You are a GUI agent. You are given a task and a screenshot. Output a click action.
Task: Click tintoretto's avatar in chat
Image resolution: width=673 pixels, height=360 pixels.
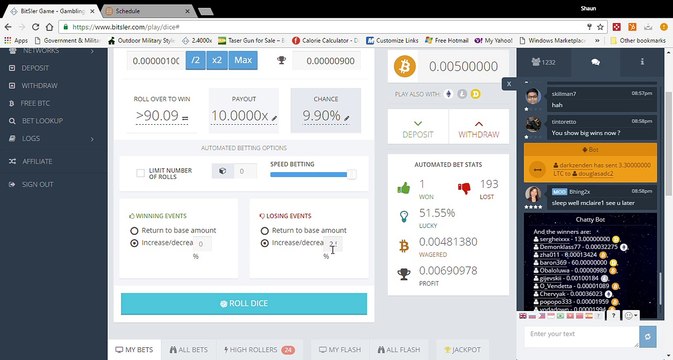click(533, 124)
